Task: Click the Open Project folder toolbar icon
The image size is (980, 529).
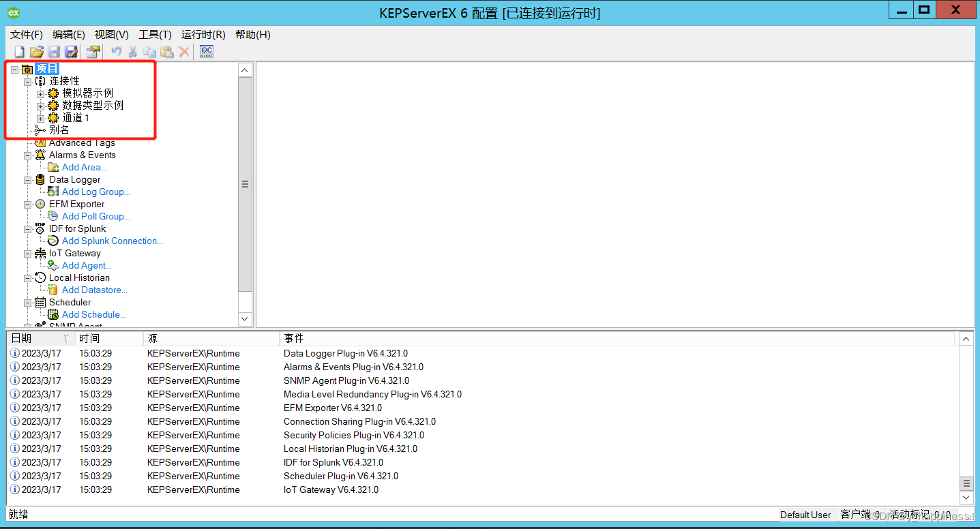Action: [x=37, y=52]
